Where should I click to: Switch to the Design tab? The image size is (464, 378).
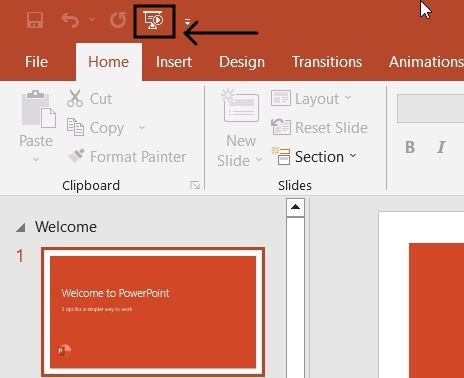(242, 62)
